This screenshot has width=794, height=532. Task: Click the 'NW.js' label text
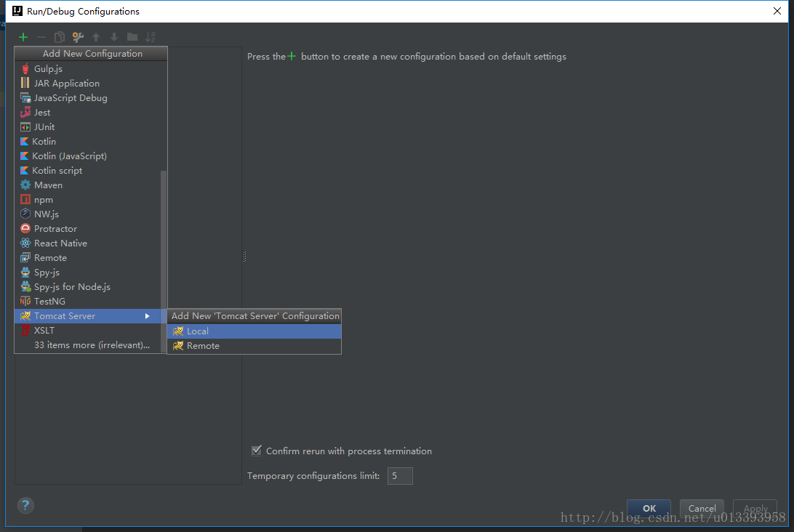click(46, 214)
